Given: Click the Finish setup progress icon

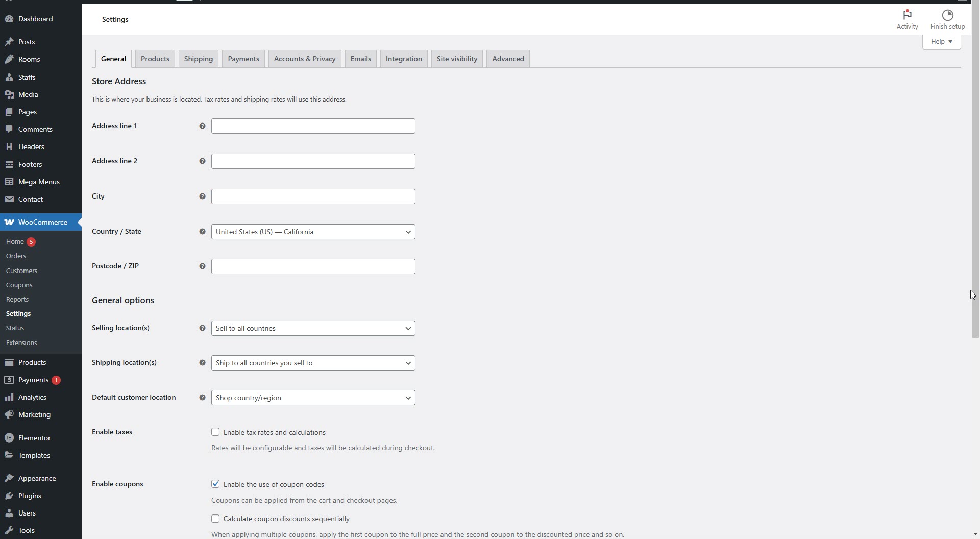Looking at the screenshot, I should (x=947, y=15).
